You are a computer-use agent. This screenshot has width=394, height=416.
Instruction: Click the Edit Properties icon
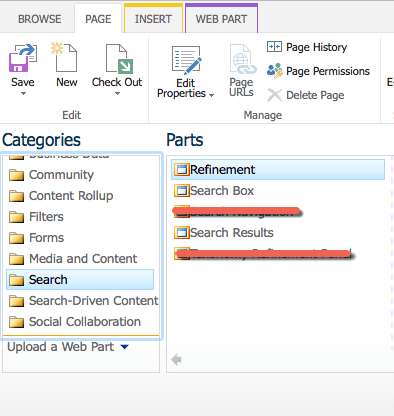(187, 60)
